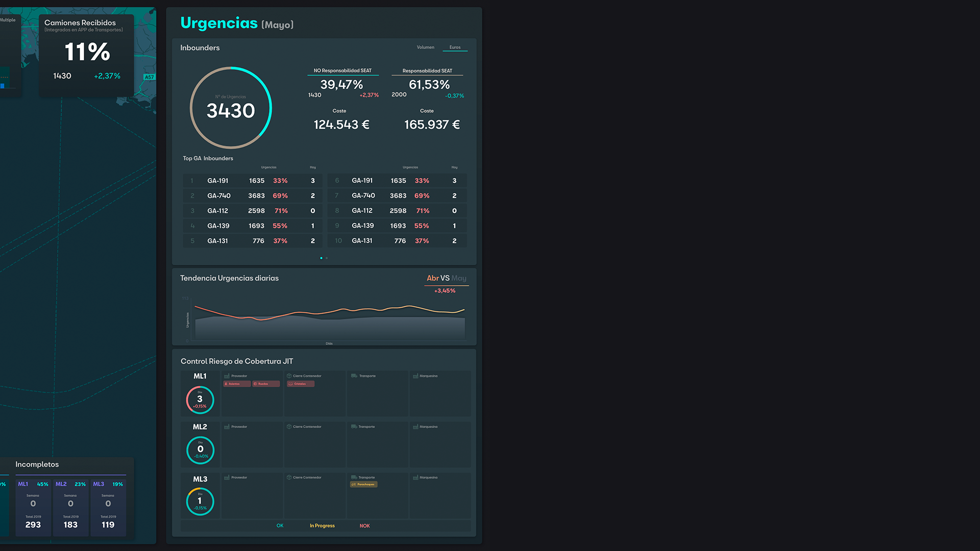This screenshot has height=551, width=980.
Task: Click ML2 Transporte truck icon
Action: click(354, 427)
